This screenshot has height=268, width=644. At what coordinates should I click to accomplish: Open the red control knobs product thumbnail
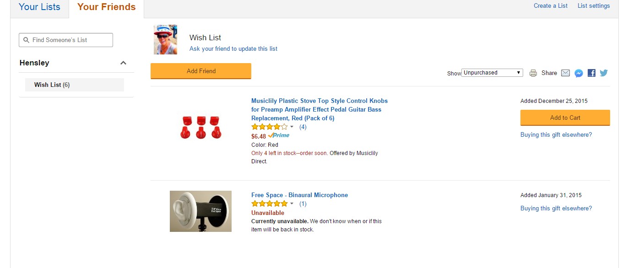coord(200,127)
